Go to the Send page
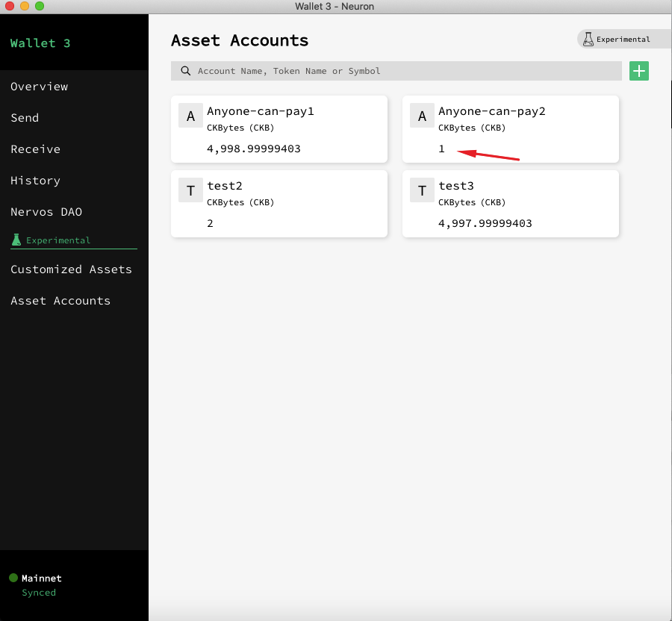This screenshot has width=672, height=621. click(x=25, y=118)
